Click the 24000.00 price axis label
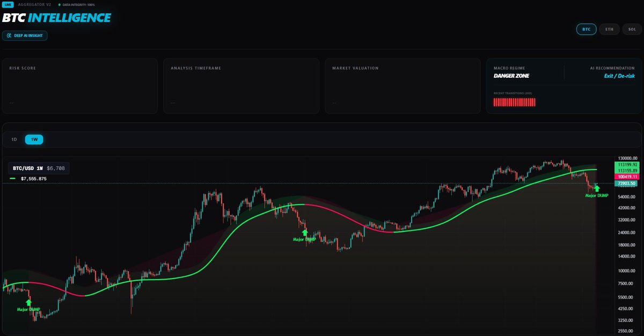Viewport: 644px width, 336px height. tap(627, 232)
